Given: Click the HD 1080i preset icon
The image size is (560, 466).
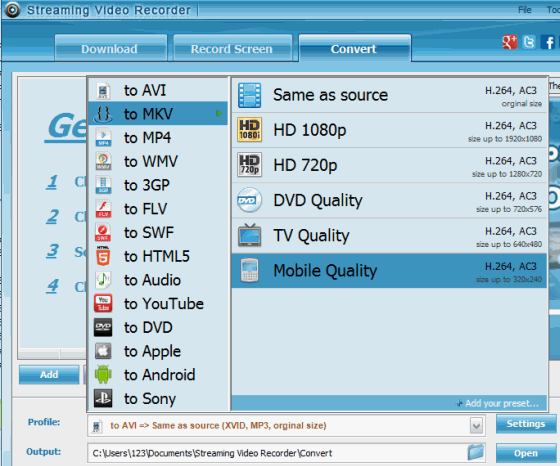Looking at the screenshot, I should [250, 130].
